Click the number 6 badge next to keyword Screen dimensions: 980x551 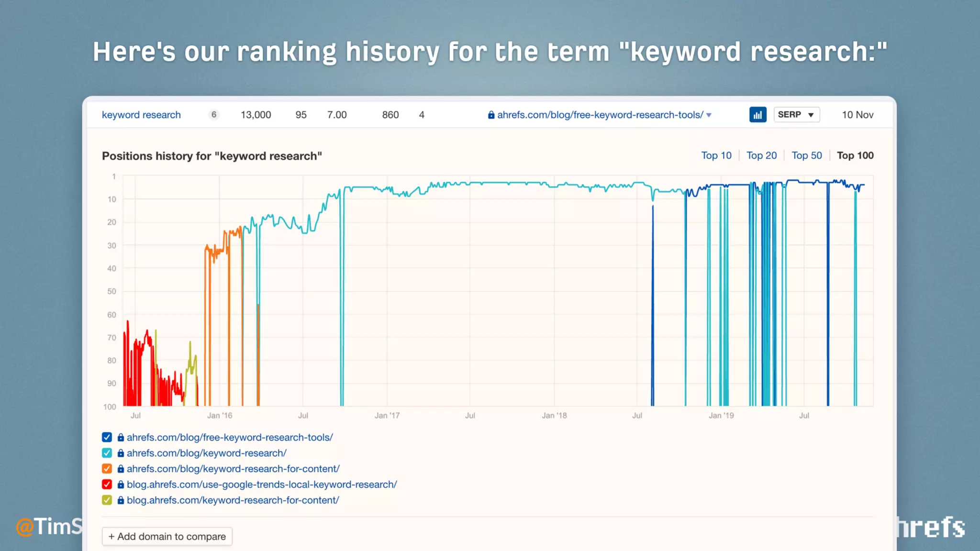[x=214, y=115]
